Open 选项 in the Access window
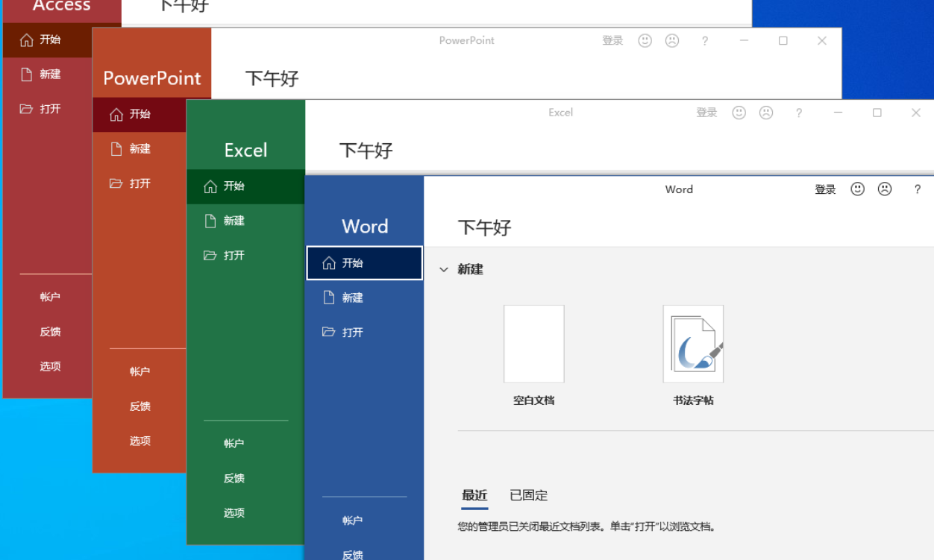Screen dimensions: 934x560 coord(50,366)
